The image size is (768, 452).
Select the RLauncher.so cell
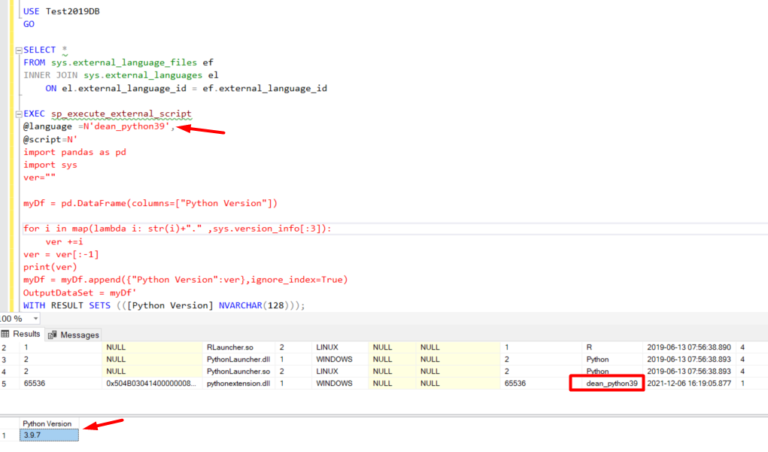pos(225,347)
